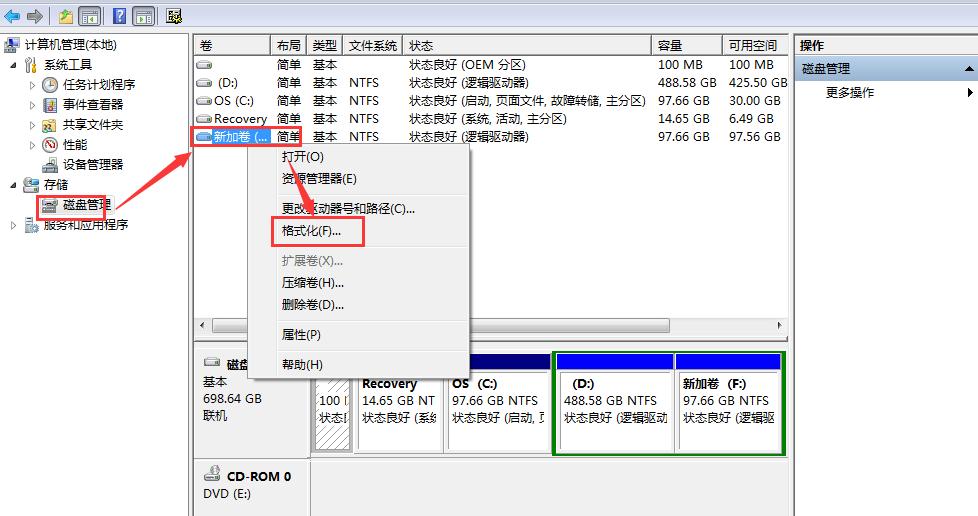978x516 pixels.
Task: Click the 488.58 GB capacity cell
Action: pyautogui.click(x=687, y=83)
